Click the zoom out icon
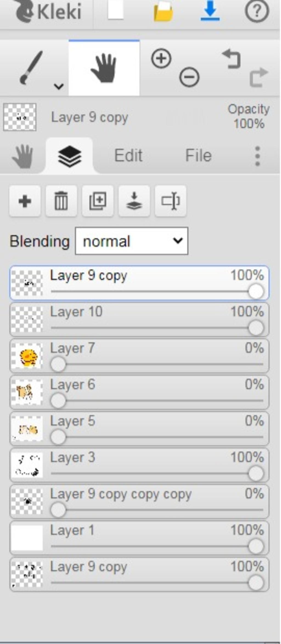The width and height of the screenshot is (281, 644). point(189,77)
